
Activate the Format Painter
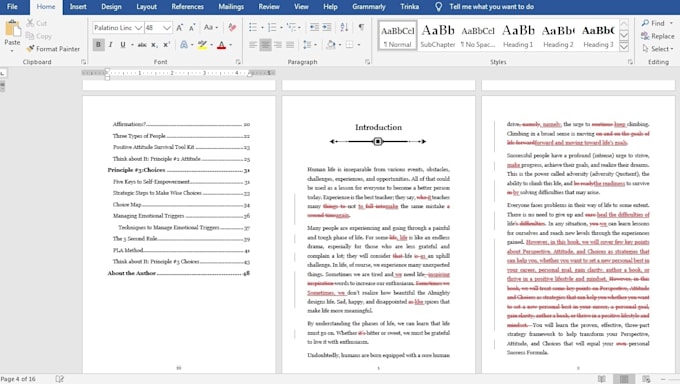coord(53,49)
